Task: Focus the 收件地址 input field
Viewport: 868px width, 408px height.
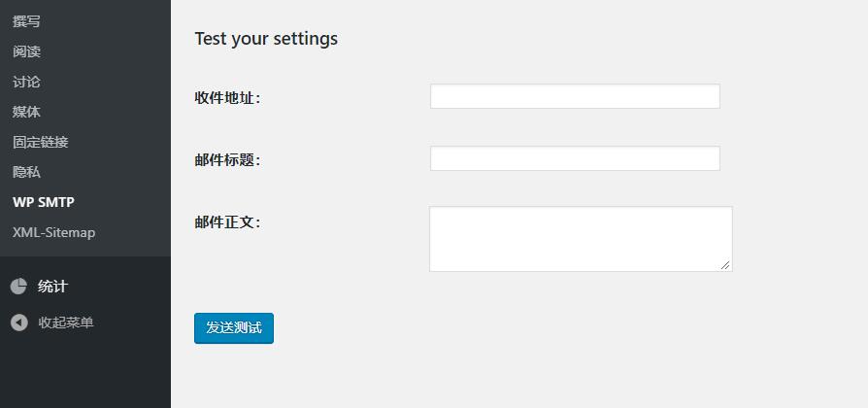Action: pyautogui.click(x=575, y=96)
